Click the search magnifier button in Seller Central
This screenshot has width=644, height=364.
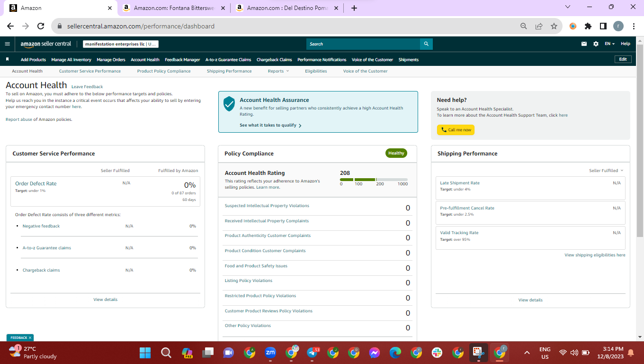coord(426,44)
